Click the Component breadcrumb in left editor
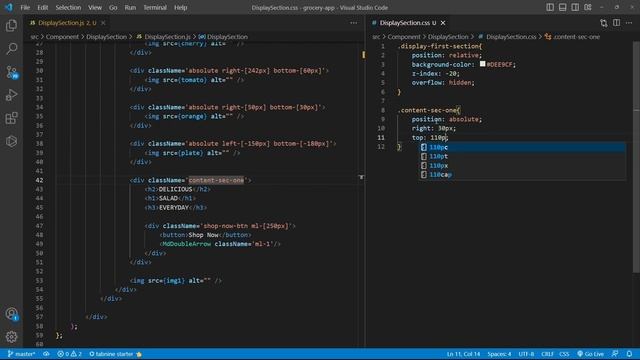The height and width of the screenshot is (360, 640). [62, 37]
